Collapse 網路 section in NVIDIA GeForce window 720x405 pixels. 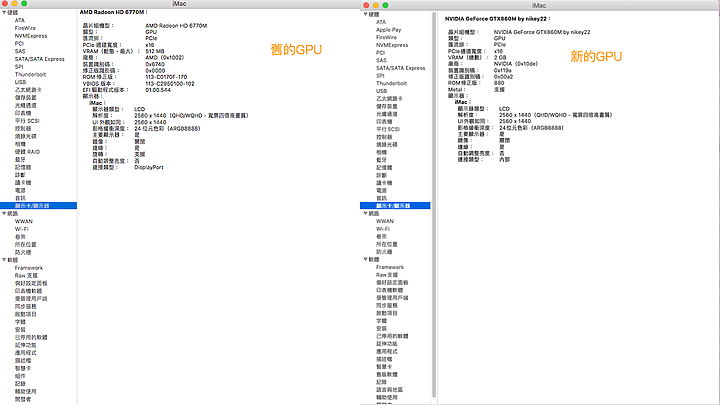tap(366, 214)
